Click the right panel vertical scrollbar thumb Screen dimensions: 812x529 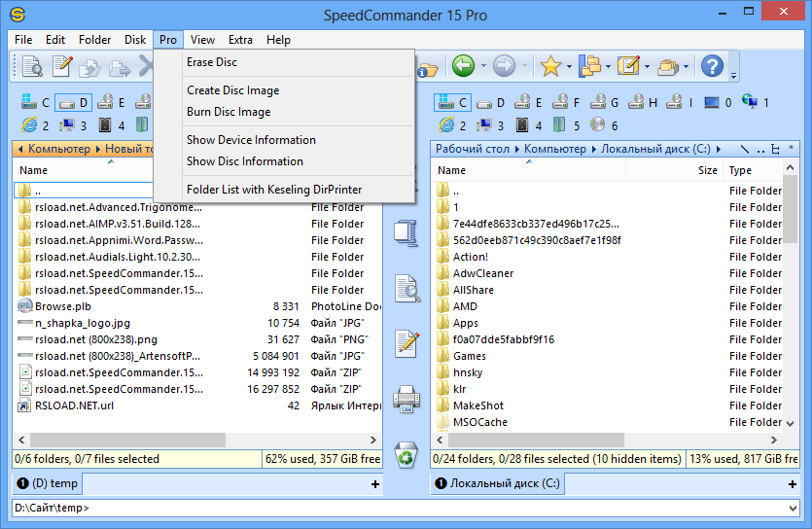[790, 209]
